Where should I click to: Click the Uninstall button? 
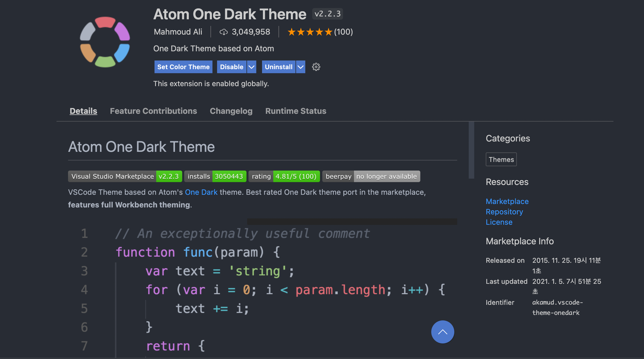point(279,67)
